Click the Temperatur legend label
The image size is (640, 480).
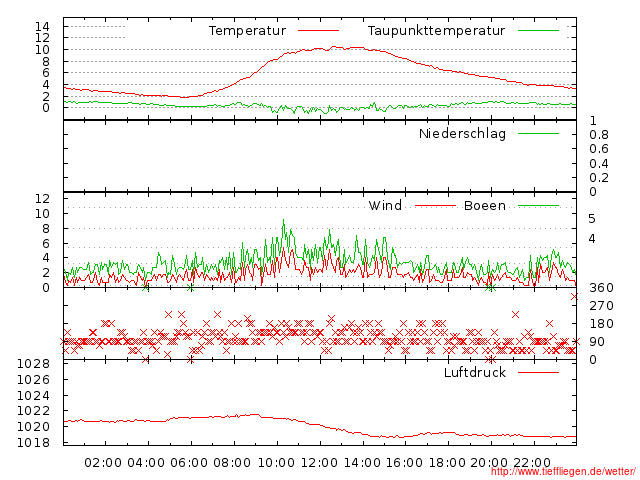247,31
